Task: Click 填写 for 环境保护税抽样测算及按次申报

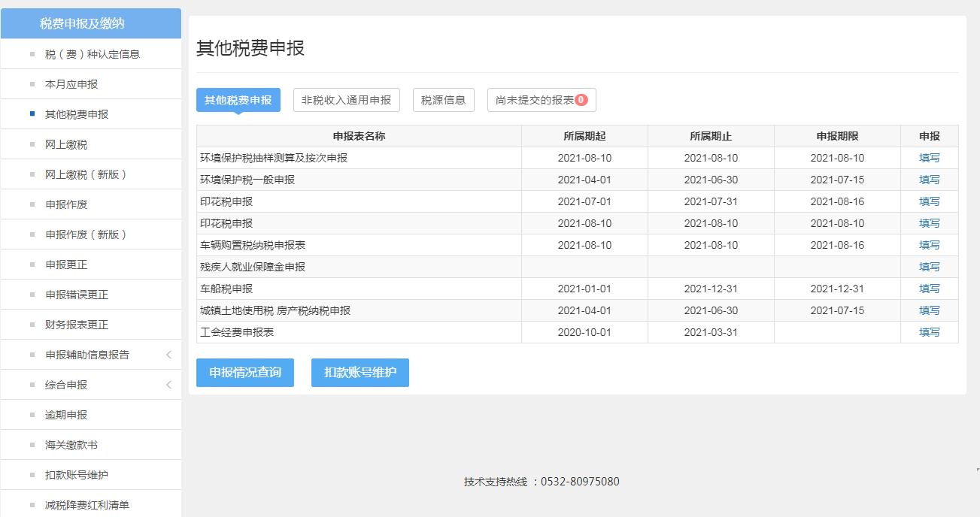Action: coord(929,159)
